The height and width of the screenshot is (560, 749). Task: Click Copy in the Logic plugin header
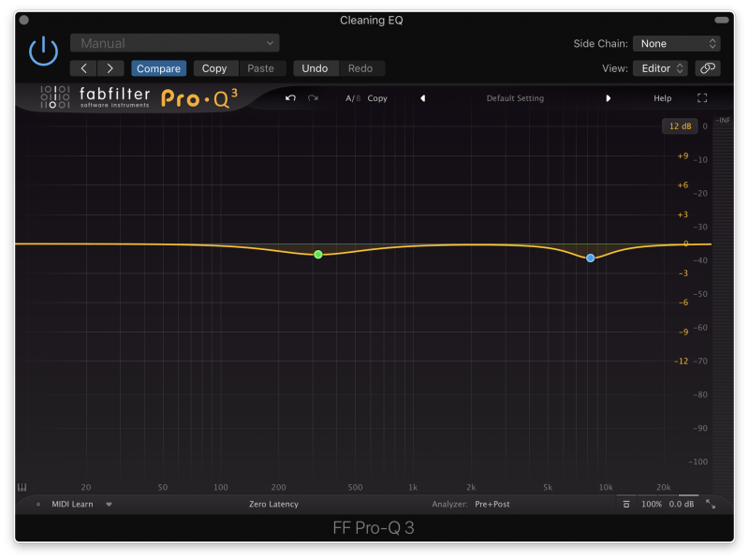click(x=214, y=68)
